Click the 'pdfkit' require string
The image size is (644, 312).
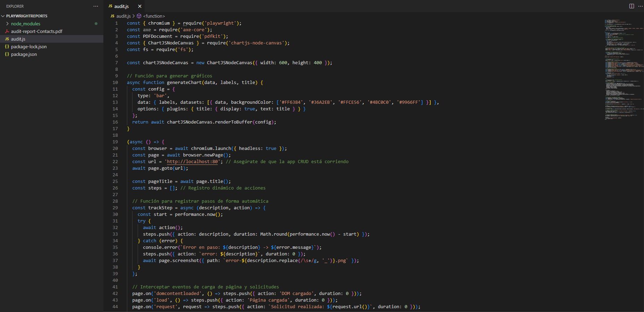[212, 36]
